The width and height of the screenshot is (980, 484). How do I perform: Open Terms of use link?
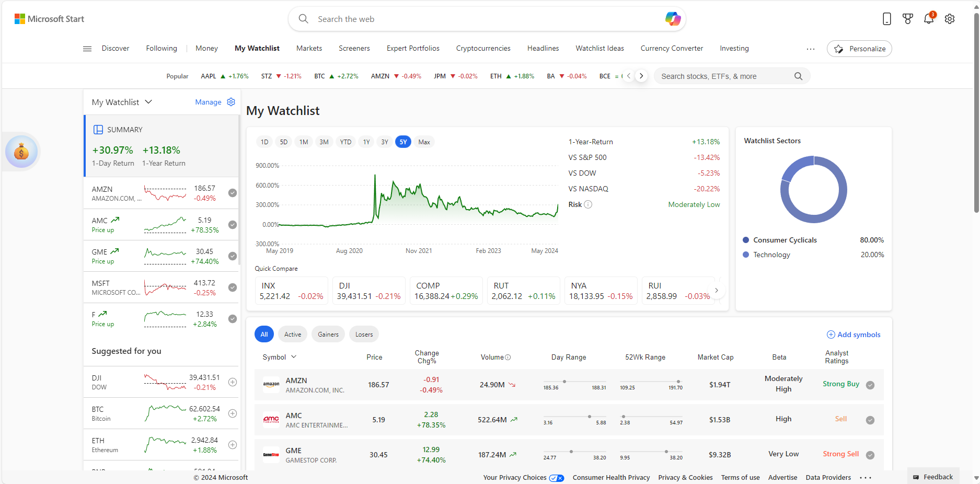click(740, 478)
